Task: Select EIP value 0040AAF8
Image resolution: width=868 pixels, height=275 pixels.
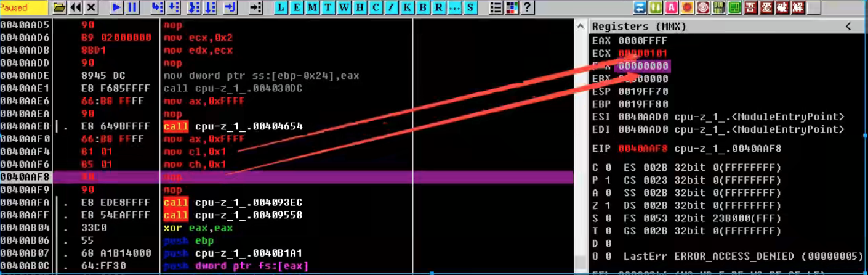Action: 643,149
